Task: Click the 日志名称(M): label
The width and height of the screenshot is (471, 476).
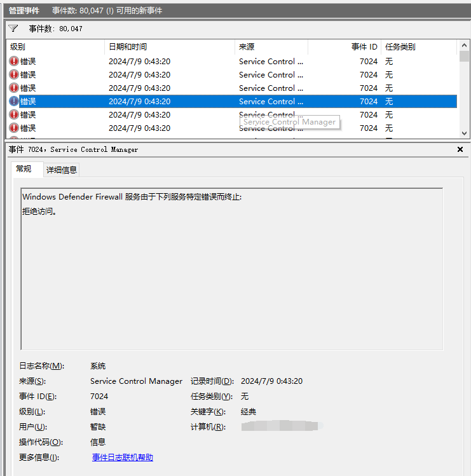Action: tap(41, 366)
